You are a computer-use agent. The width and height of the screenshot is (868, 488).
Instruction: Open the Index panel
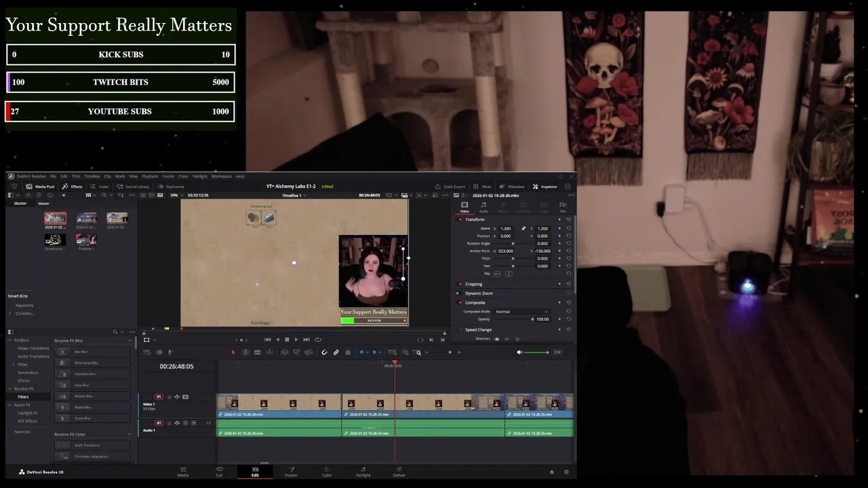[x=100, y=186]
